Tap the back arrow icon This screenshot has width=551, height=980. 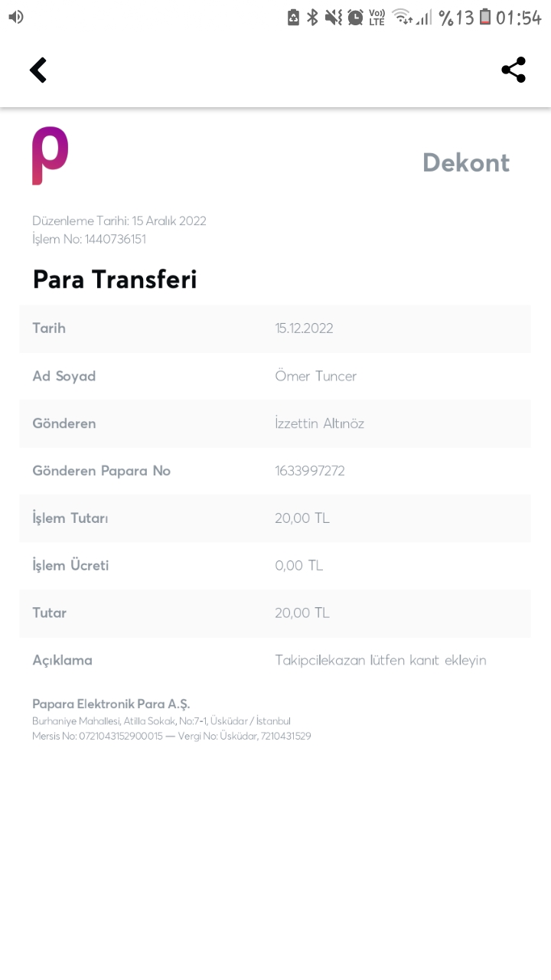38,70
